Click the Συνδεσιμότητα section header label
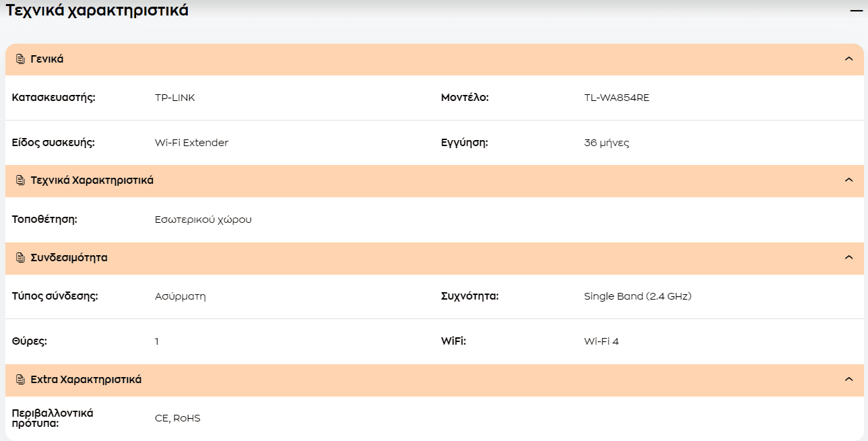 69,258
